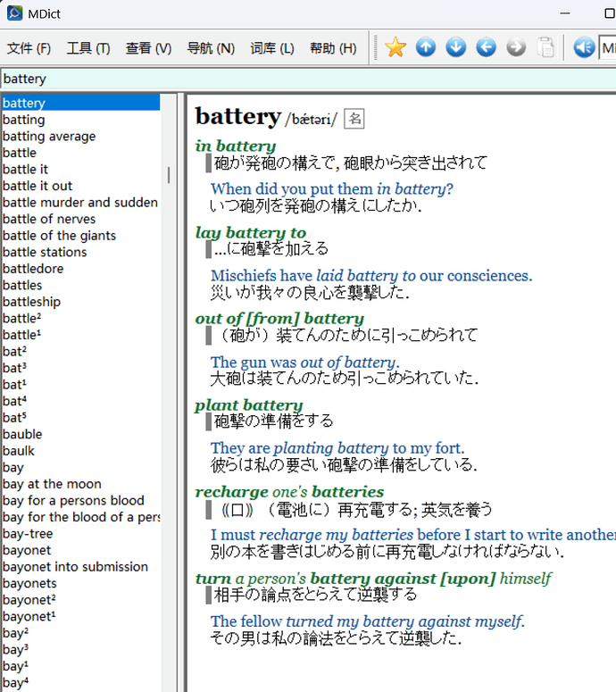Select battle of the giants entry
616x692 pixels.
pyautogui.click(x=59, y=236)
